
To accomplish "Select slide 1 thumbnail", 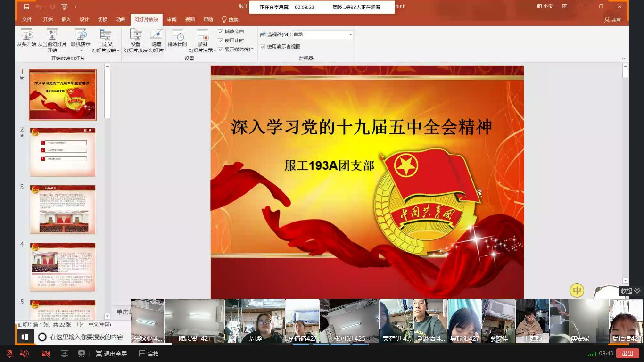I will coord(63,95).
